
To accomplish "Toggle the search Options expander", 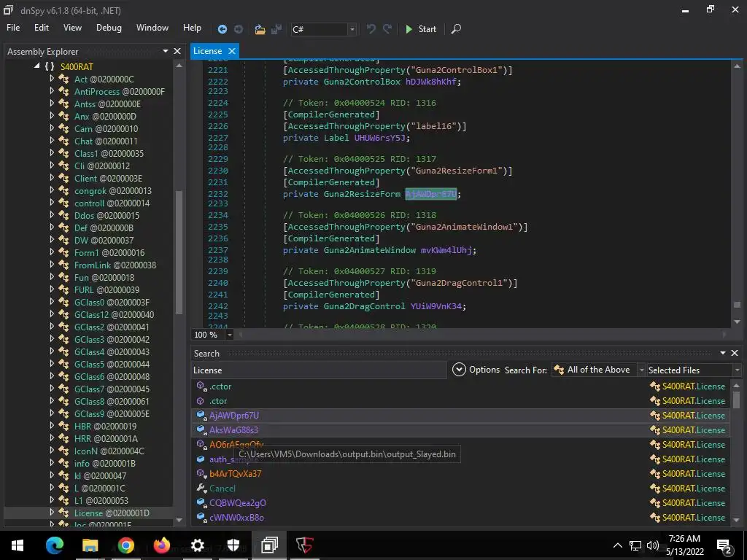I will click(459, 370).
